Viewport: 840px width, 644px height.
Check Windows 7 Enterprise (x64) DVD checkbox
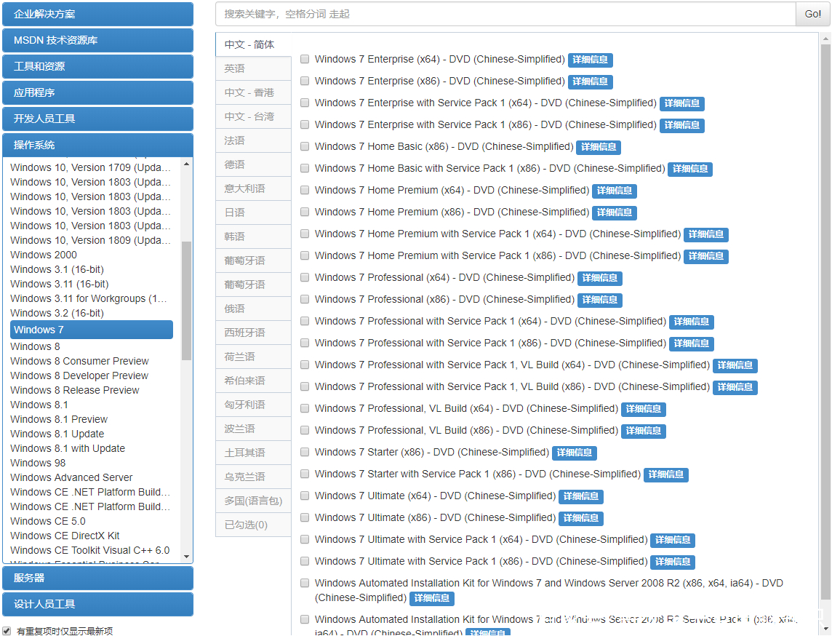(x=305, y=59)
